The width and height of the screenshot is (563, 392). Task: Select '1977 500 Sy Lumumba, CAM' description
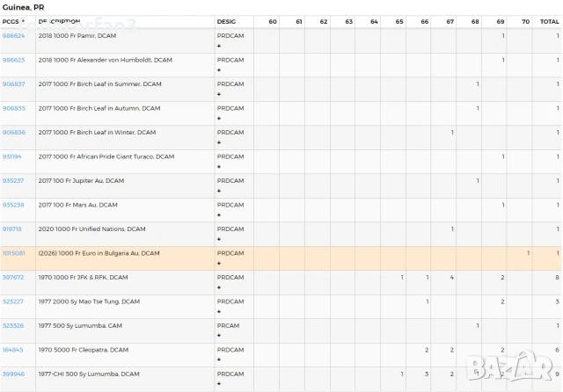(x=80, y=326)
